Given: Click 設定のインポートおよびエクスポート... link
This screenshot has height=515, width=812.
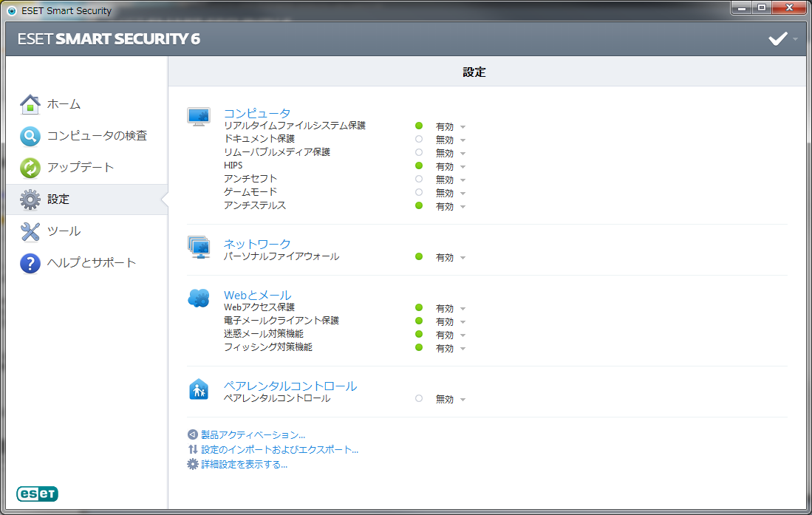Looking at the screenshot, I should (x=279, y=449).
